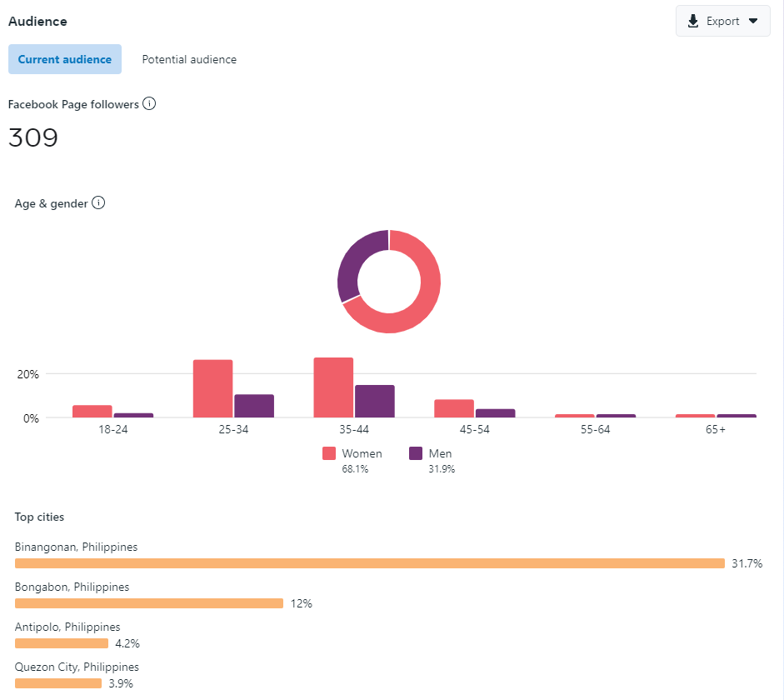Image resolution: width=784 pixels, height=700 pixels.
Task: Click the women bar for 35-44
Action: coord(333,387)
